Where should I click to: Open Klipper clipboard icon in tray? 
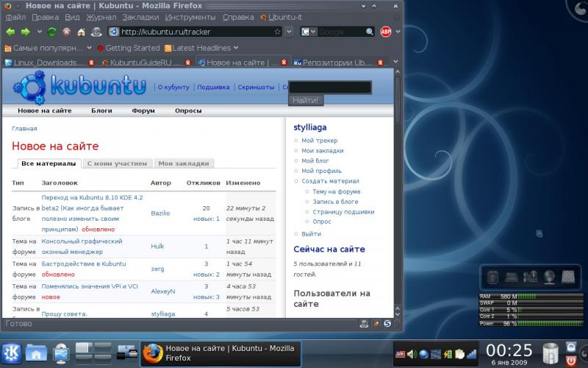tap(459, 354)
